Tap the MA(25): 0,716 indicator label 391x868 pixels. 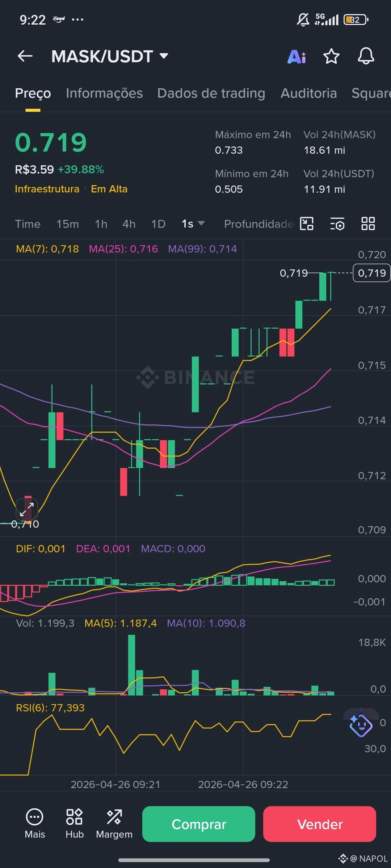pyautogui.click(x=123, y=249)
